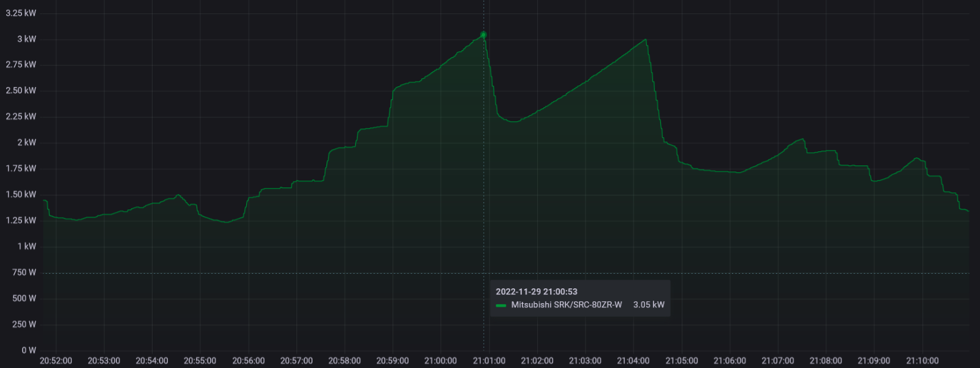The height and width of the screenshot is (368, 980).
Task: Click the 20:59:00 time axis label
Action: click(x=393, y=361)
